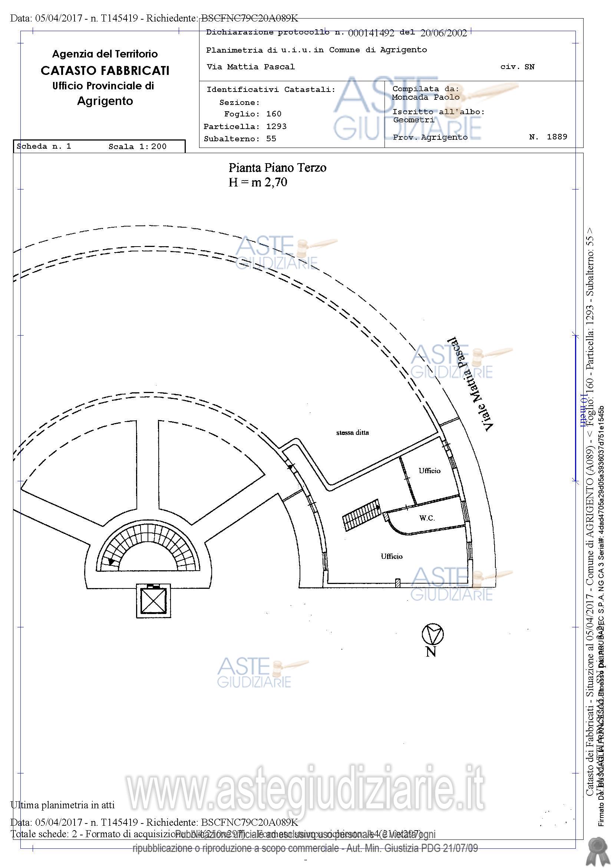614x868 pixels.
Task: Click the bold 'Agrigento' office name heading
Action: tap(105, 101)
